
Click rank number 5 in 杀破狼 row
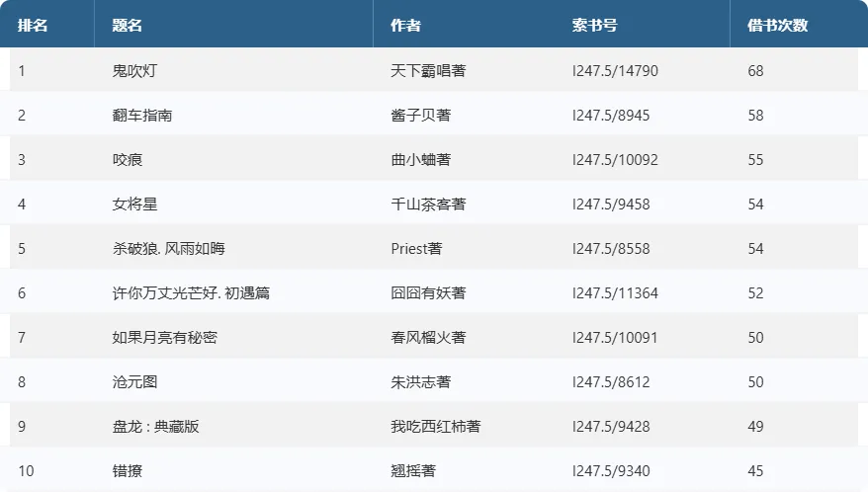click(22, 249)
